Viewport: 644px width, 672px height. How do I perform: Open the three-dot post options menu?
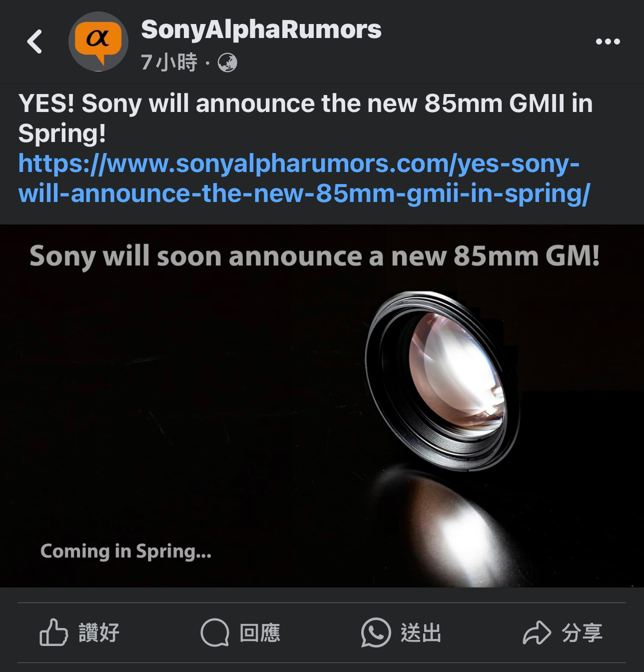[x=608, y=41]
